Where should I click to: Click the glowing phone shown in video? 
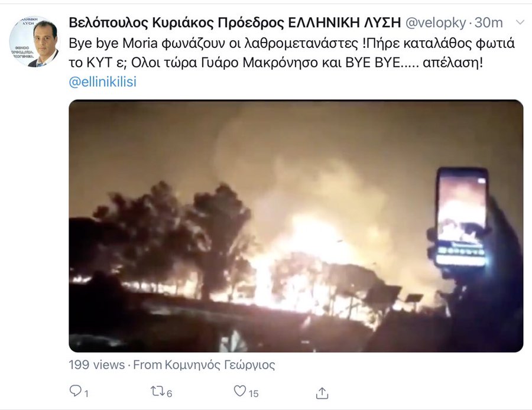[x=462, y=218]
